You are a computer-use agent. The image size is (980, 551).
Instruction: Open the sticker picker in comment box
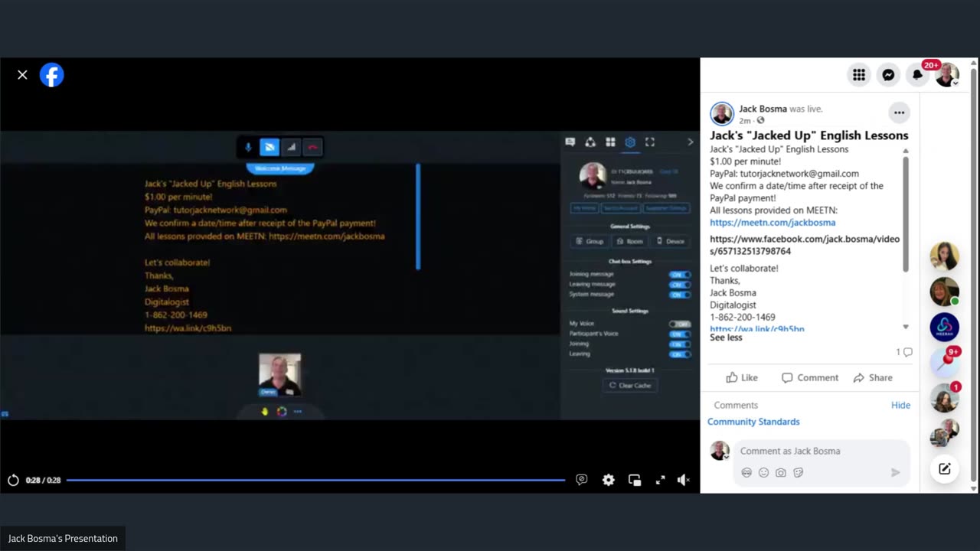pyautogui.click(x=798, y=473)
